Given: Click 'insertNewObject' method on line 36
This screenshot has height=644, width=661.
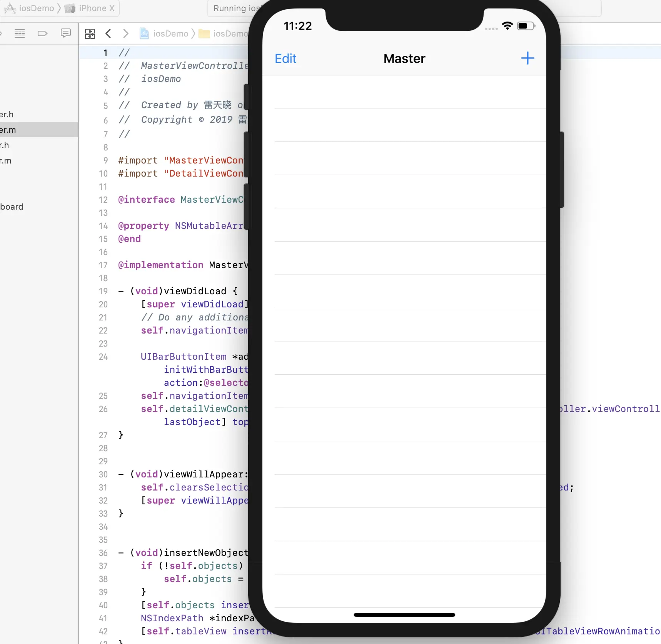Looking at the screenshot, I should (206, 553).
